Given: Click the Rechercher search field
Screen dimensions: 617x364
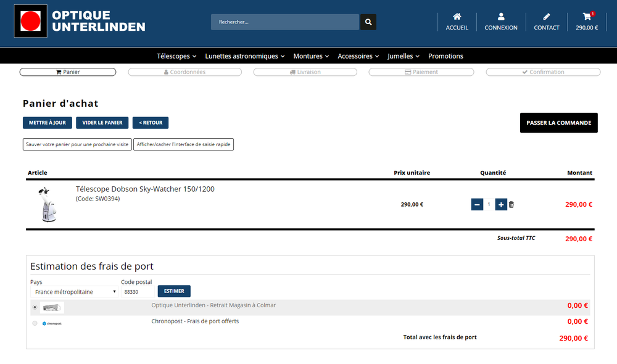Looking at the screenshot, I should pos(285,22).
